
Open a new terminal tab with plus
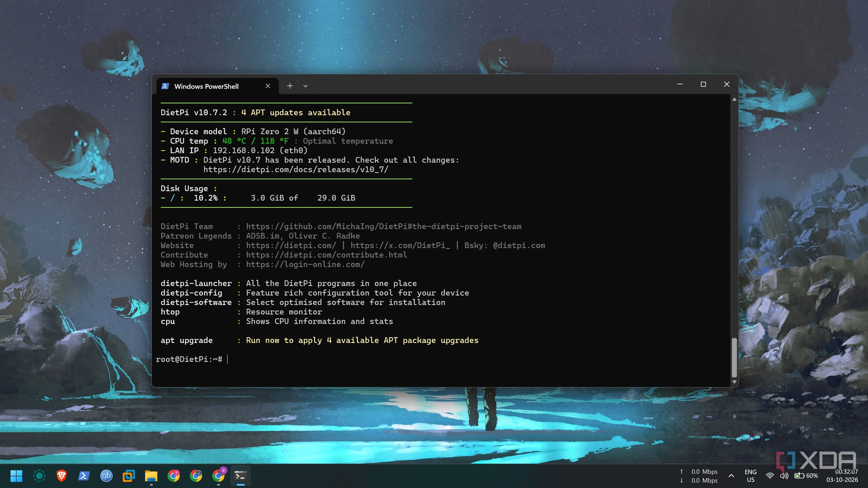click(x=290, y=86)
